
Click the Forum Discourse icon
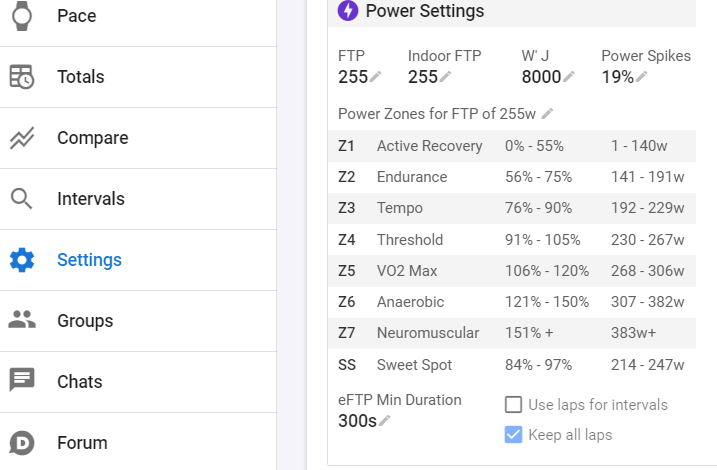pos(22,443)
